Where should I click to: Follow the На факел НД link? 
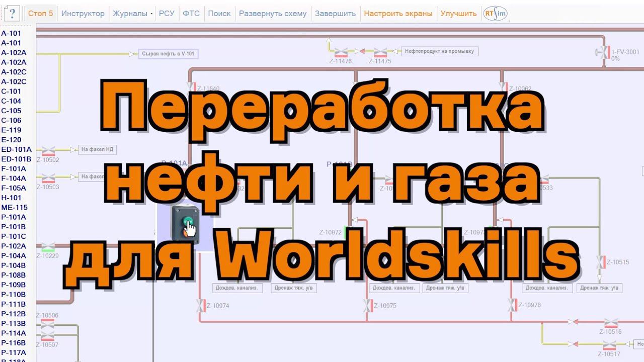coord(97,149)
